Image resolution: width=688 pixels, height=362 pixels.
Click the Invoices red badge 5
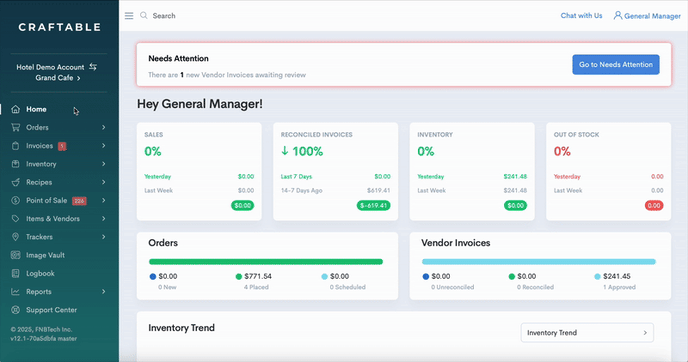[62, 146]
